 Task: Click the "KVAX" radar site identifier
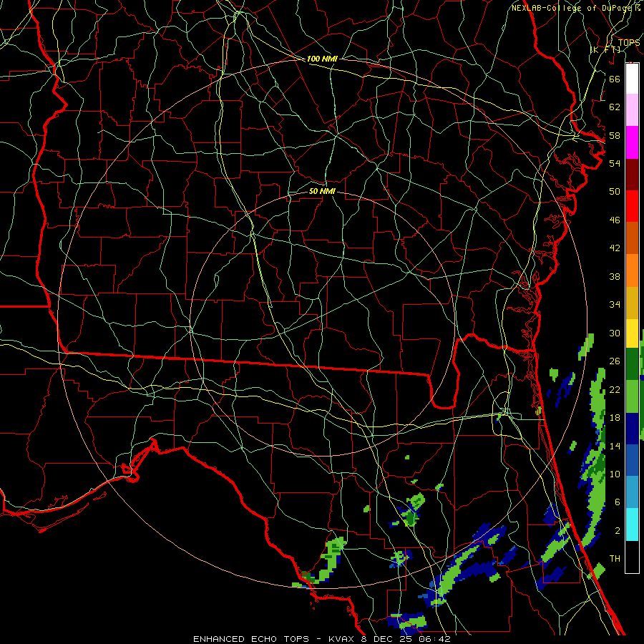tap(342, 639)
